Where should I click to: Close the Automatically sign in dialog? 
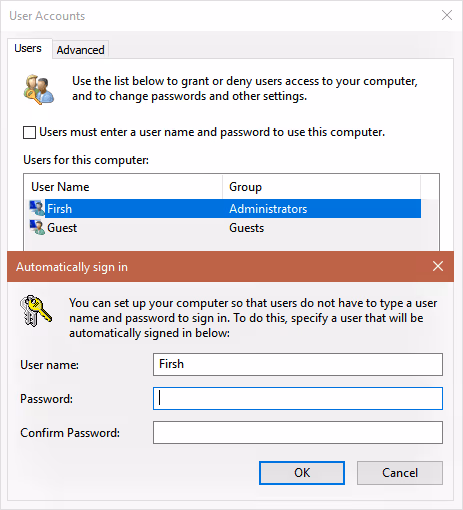438,266
